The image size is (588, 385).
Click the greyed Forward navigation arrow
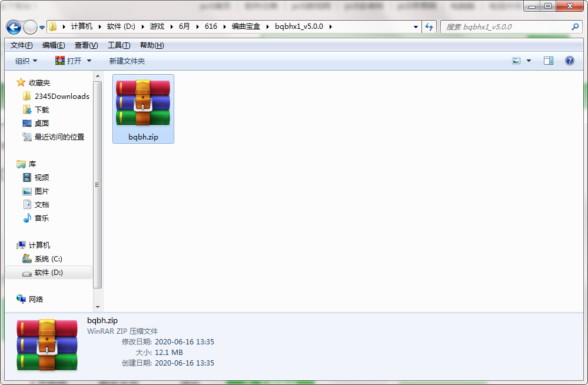(30, 27)
